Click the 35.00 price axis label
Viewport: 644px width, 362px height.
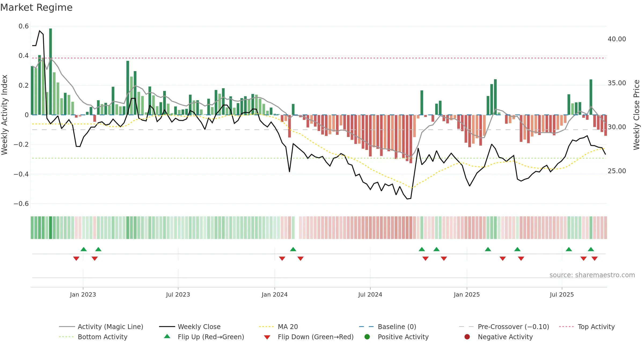(x=617, y=83)
